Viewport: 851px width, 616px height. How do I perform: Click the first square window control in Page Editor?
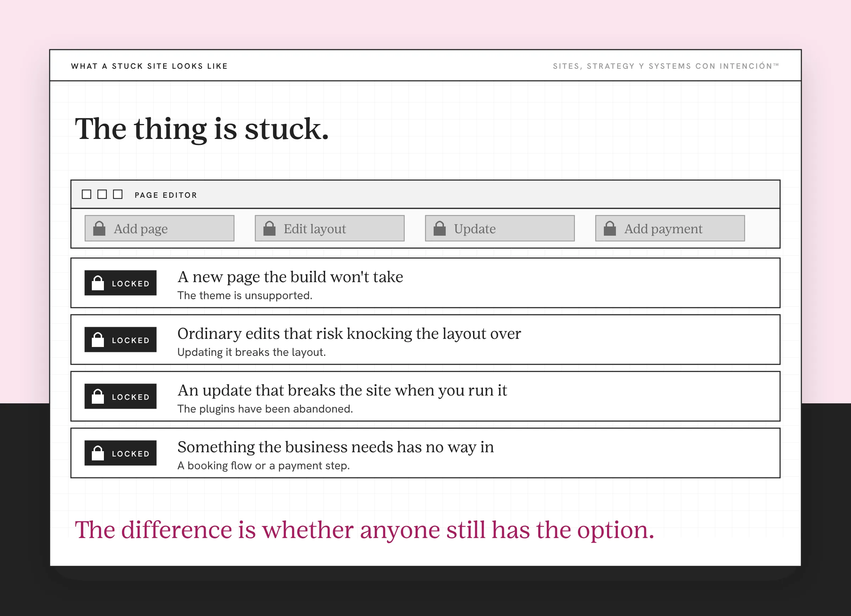(x=87, y=194)
